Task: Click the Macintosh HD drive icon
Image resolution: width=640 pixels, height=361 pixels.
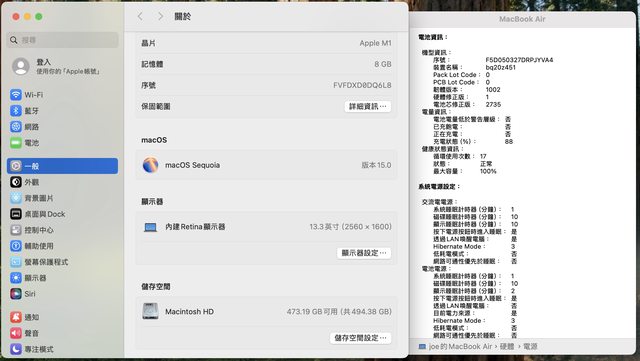Action: [150, 311]
